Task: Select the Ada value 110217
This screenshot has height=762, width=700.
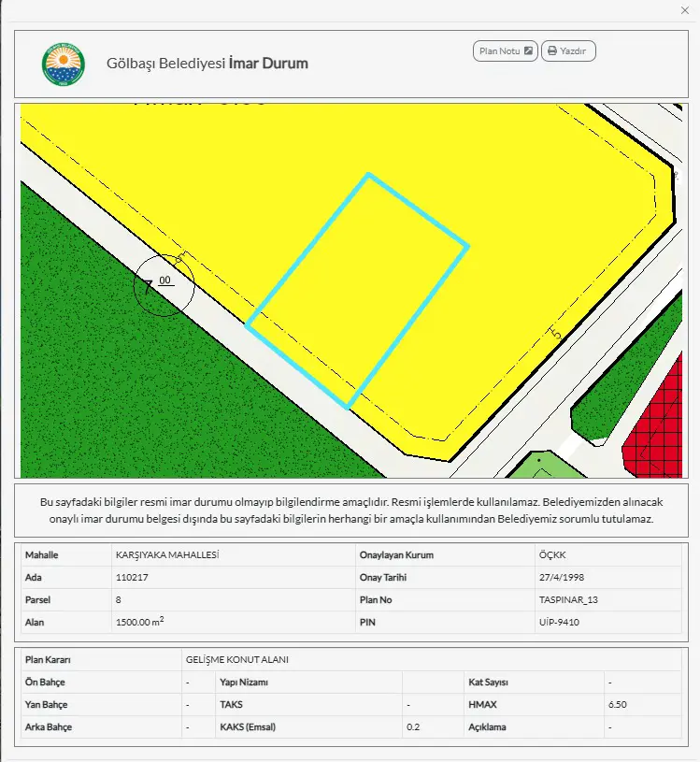Action: 132,577
